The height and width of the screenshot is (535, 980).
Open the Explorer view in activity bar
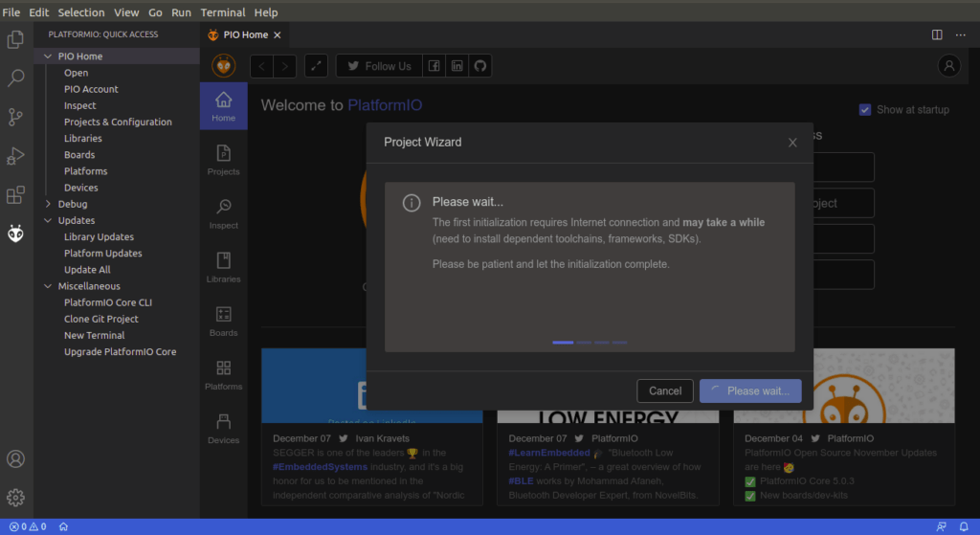(15, 39)
